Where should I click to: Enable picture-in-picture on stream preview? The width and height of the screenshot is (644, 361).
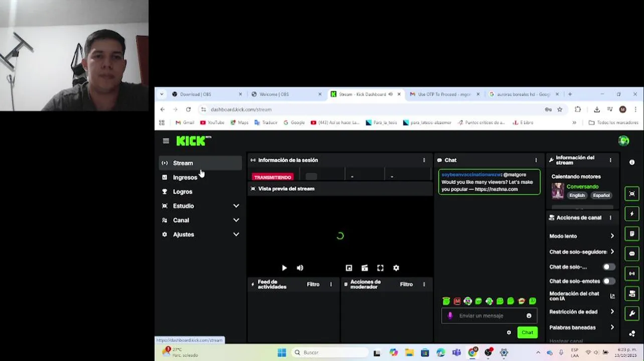349,268
